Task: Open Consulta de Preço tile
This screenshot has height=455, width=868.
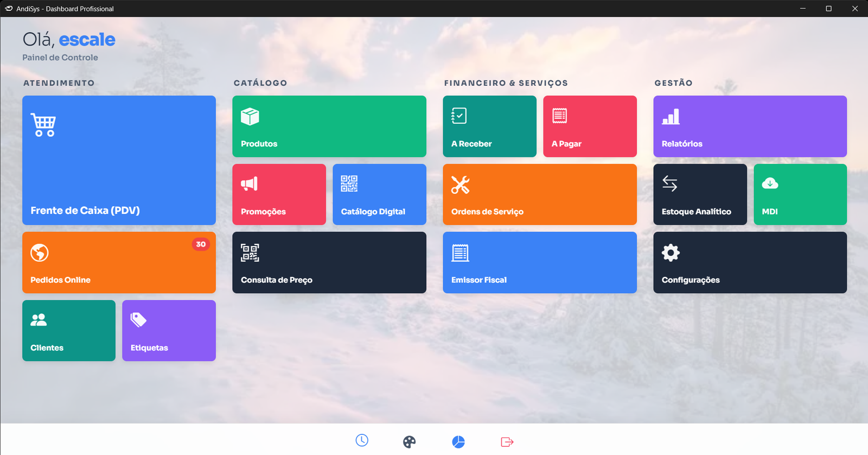Action: point(329,263)
